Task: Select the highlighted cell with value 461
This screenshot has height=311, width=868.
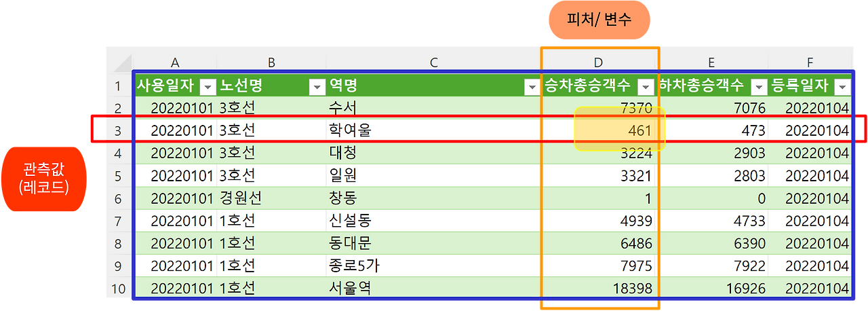Action: coord(599,130)
